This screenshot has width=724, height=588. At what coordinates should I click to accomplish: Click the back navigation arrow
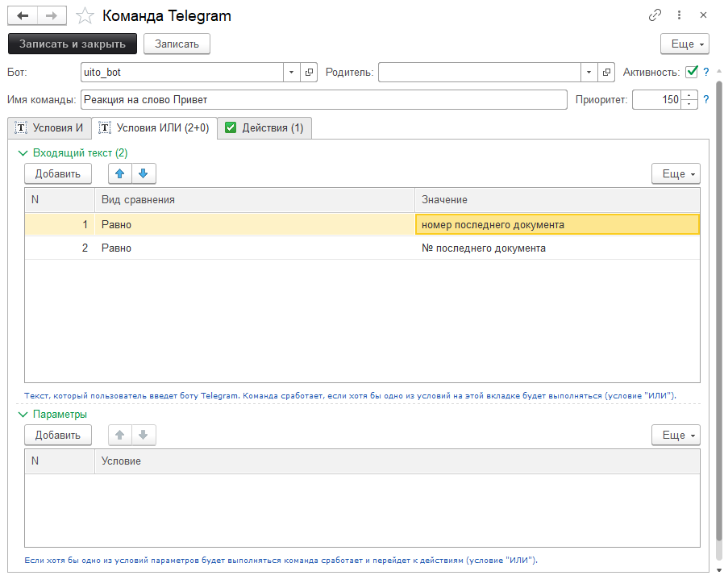(x=23, y=15)
